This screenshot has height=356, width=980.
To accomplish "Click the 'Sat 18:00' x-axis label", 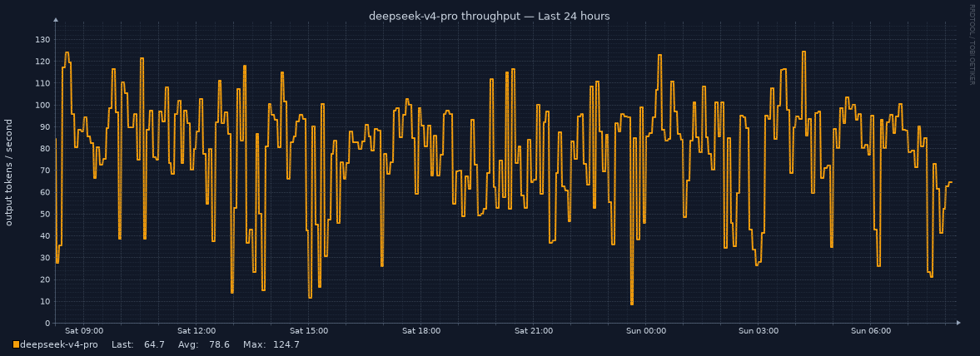I will pos(422,331).
